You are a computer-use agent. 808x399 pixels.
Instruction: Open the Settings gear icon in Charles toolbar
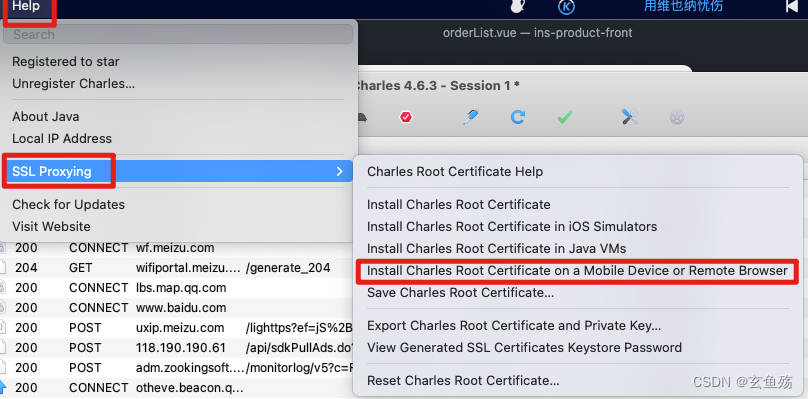tap(677, 118)
